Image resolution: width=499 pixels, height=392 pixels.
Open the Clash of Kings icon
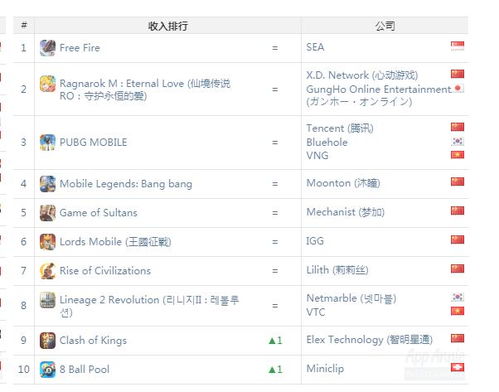click(x=48, y=340)
